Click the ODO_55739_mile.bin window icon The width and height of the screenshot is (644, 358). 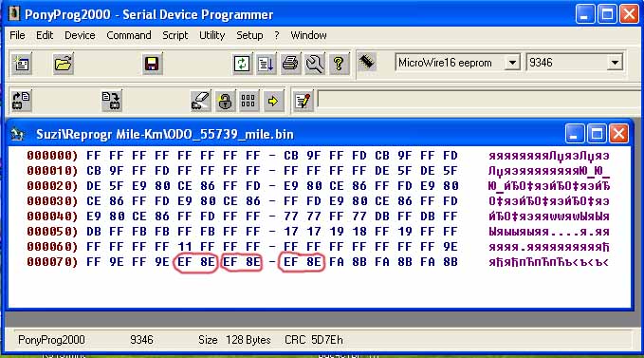click(17, 134)
